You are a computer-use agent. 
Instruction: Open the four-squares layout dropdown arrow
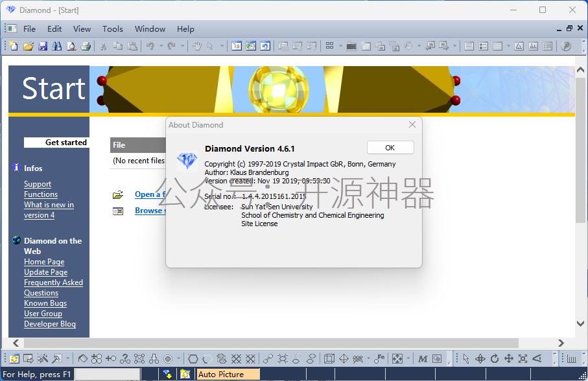coord(340,46)
